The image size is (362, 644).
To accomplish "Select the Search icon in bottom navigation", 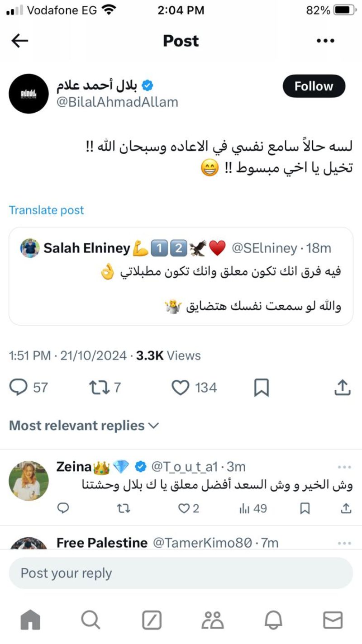I will coord(90,620).
